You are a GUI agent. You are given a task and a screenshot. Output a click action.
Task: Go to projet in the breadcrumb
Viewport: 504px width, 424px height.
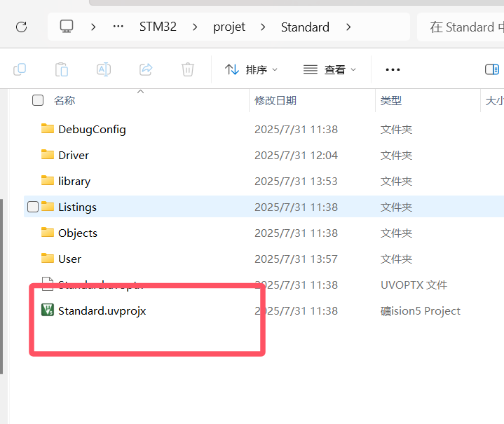229,27
